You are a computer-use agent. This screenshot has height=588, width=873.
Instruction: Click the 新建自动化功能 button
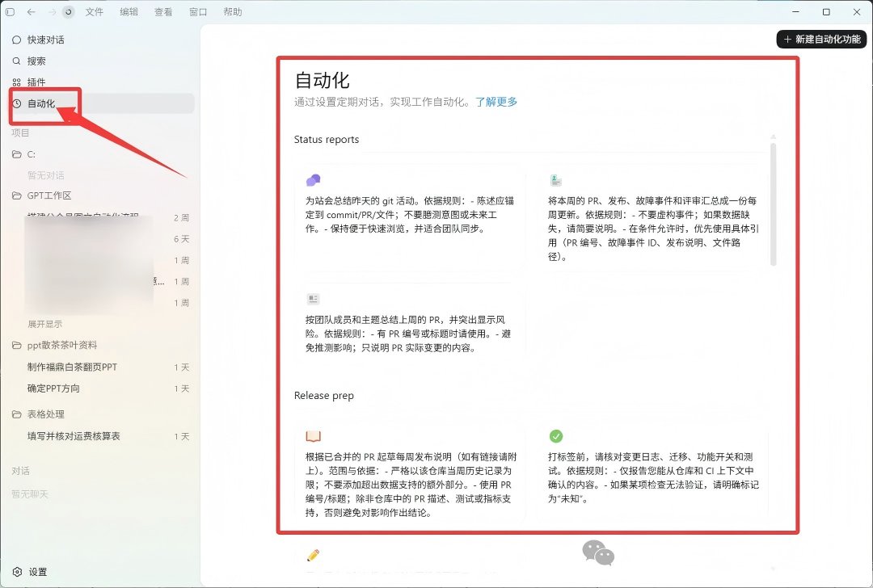pyautogui.click(x=822, y=39)
